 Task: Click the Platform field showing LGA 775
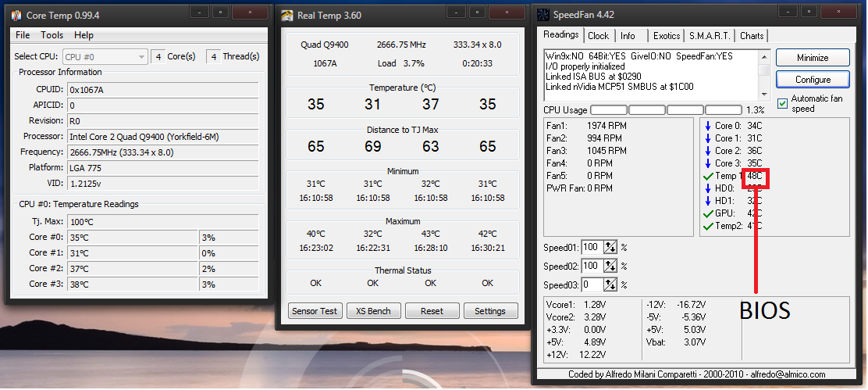pos(162,167)
